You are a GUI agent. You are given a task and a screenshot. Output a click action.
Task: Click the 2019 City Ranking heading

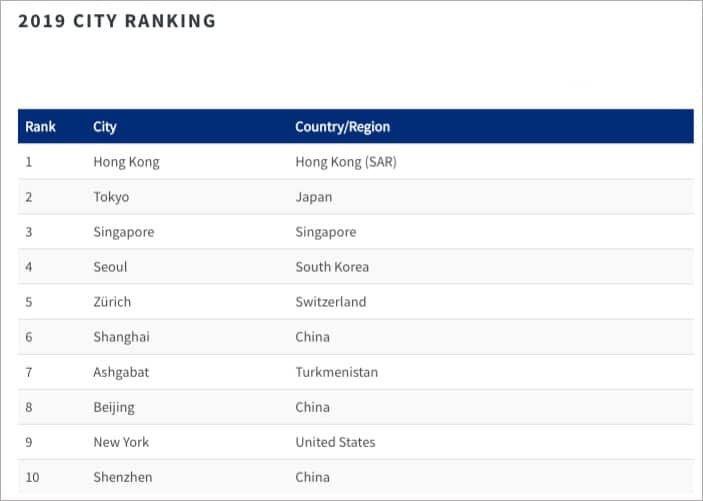pos(117,21)
